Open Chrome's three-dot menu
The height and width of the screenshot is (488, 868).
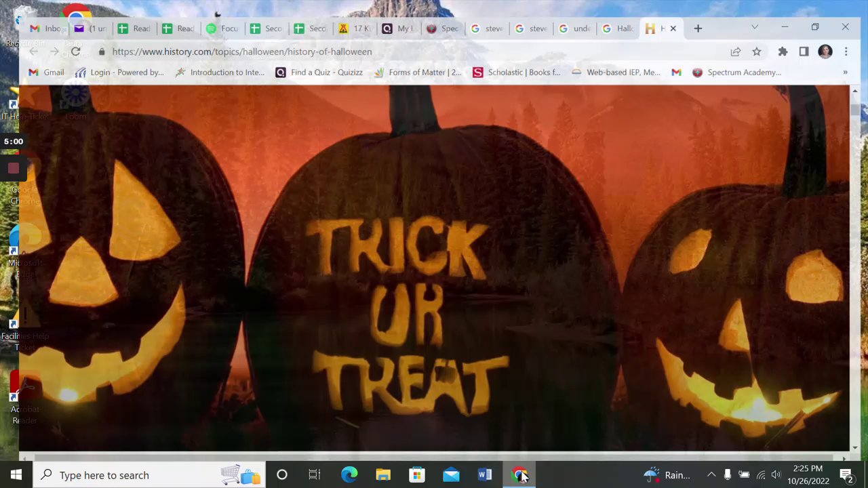(x=846, y=52)
